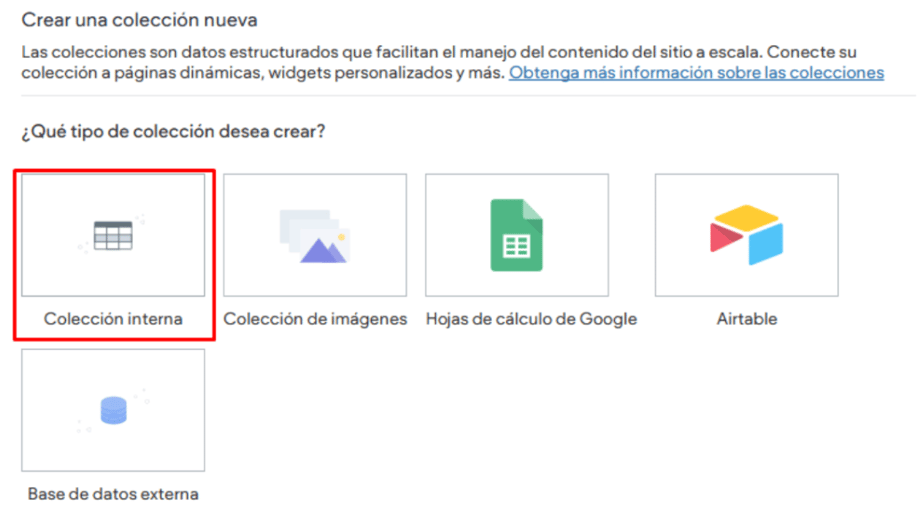Click the blue database cylinder icon
This screenshot has width=919, height=515.
click(113, 411)
